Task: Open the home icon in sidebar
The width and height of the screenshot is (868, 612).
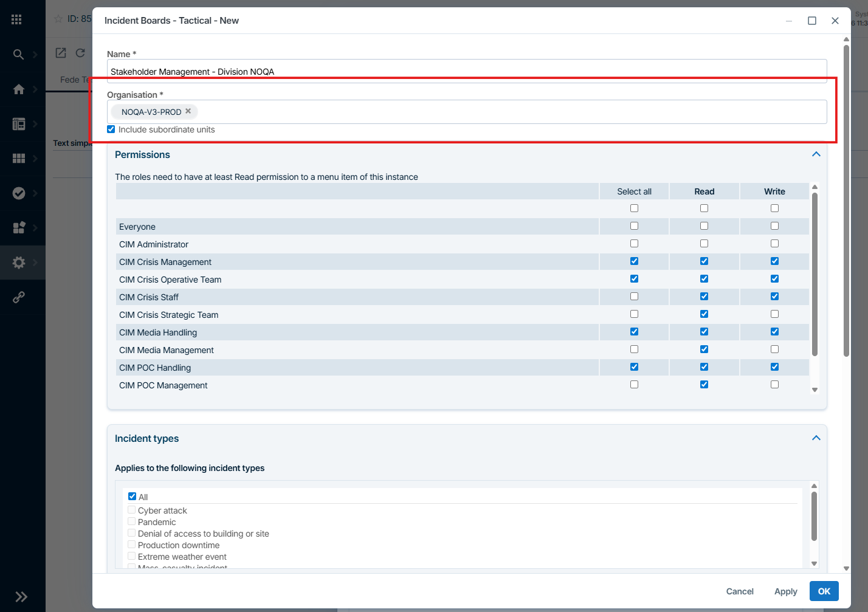Action: pos(18,89)
